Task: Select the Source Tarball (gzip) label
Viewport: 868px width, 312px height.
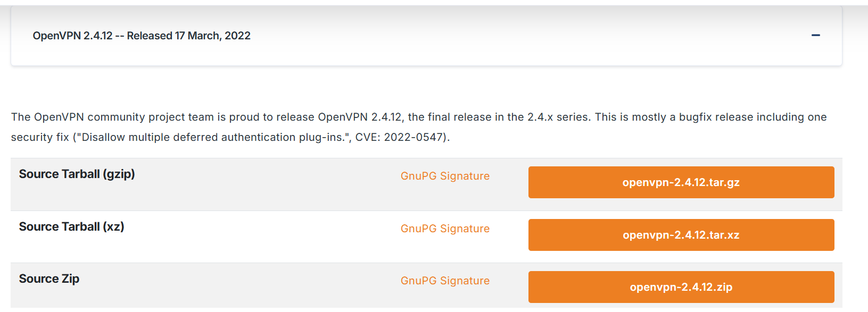Action: coord(77,174)
